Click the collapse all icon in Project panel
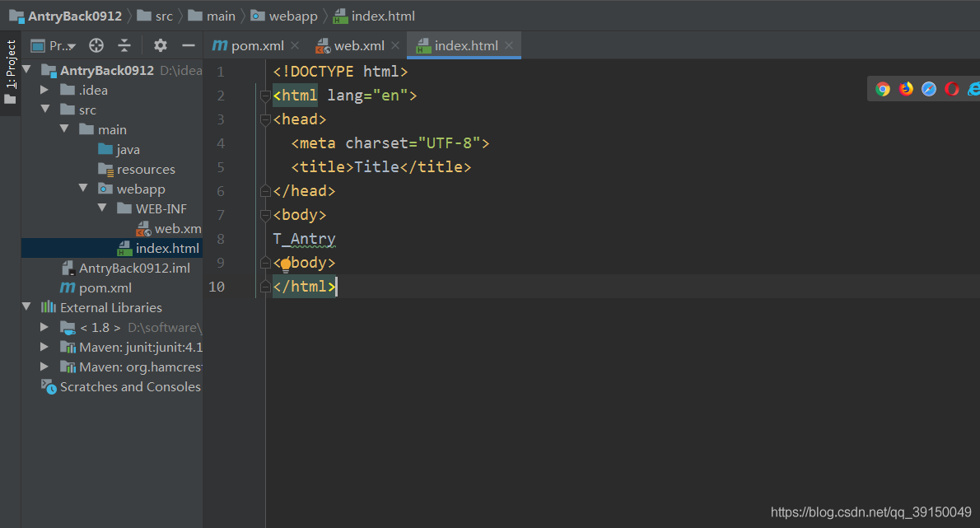The width and height of the screenshot is (980, 528). (x=124, y=45)
